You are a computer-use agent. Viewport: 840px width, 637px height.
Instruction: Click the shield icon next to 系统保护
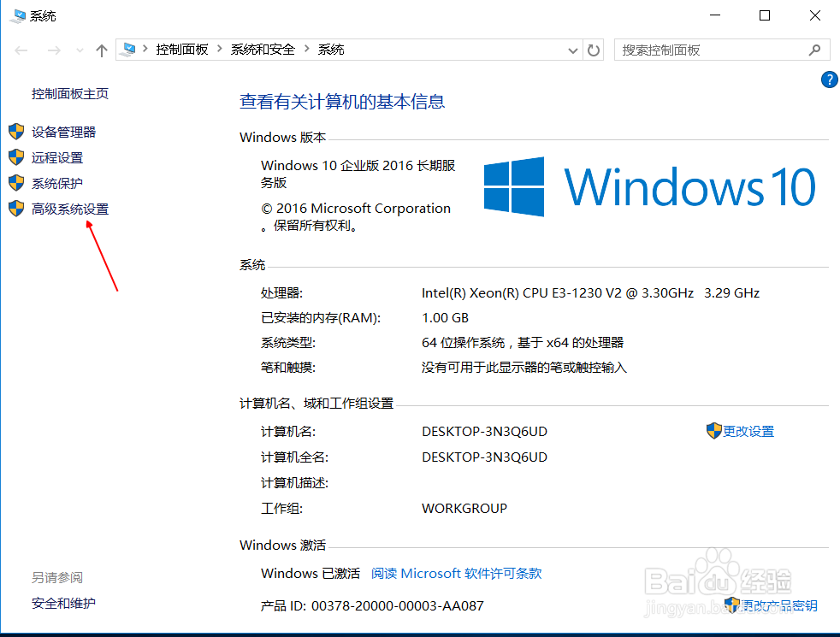tap(15, 183)
